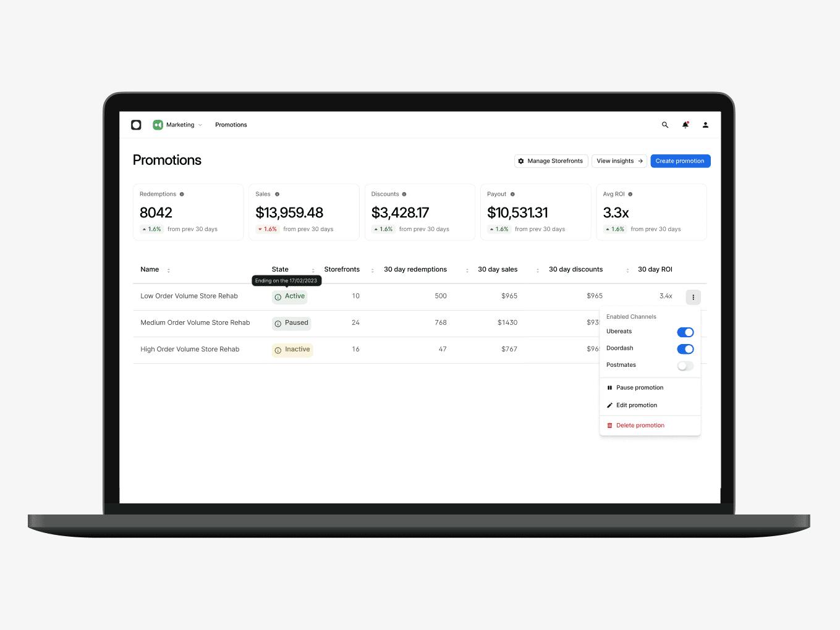Open Medium Order Volume Store Rehab row
Viewport: 840px width, 630px height.
coord(195,323)
